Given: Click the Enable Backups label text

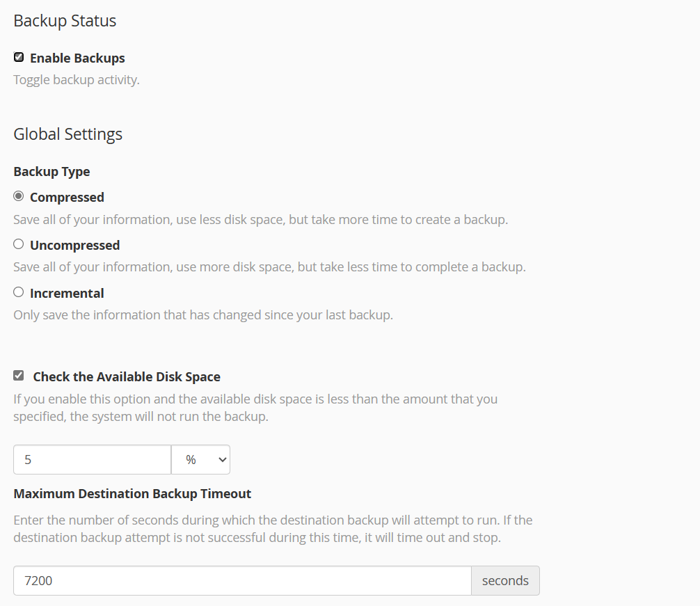Looking at the screenshot, I should pos(77,58).
